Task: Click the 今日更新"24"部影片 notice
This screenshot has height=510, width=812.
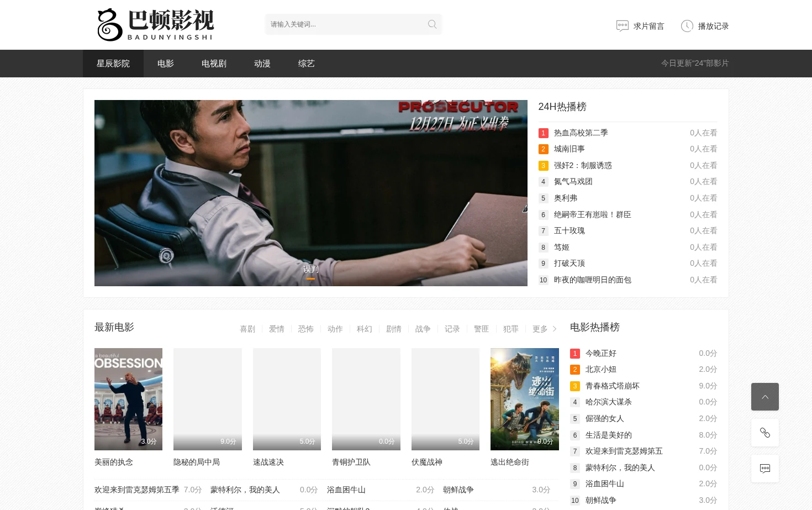Action: pos(695,63)
